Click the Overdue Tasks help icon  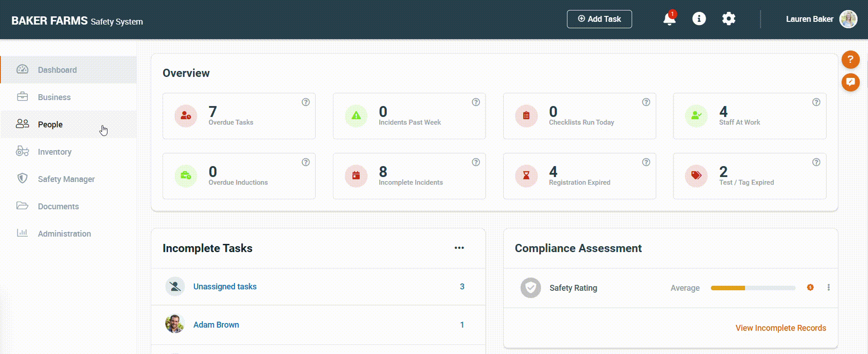click(306, 102)
